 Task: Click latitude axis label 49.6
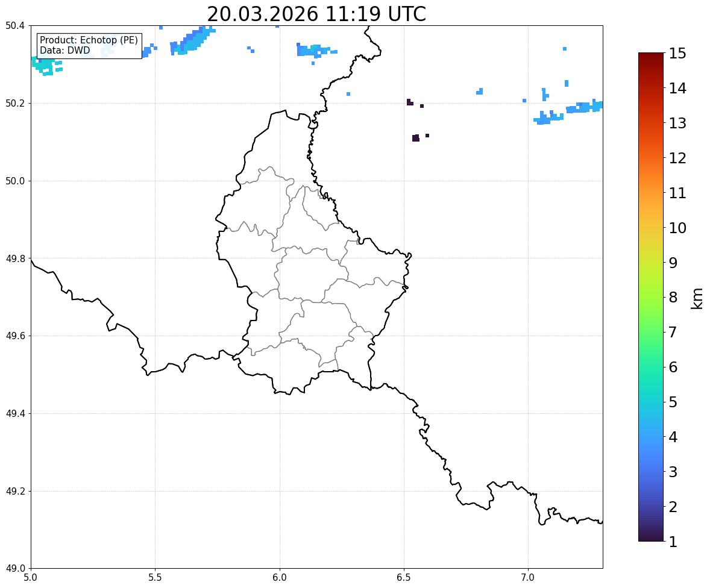[x=15, y=336]
